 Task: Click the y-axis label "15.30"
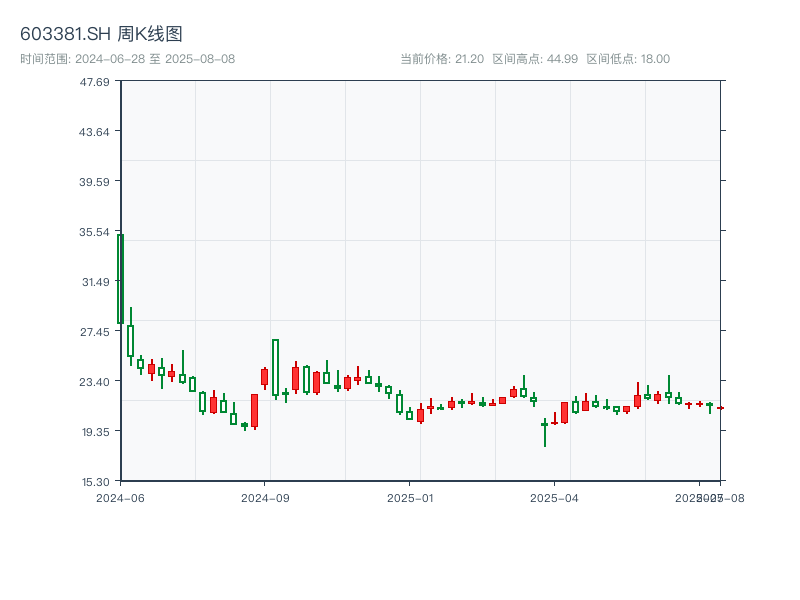point(96,482)
